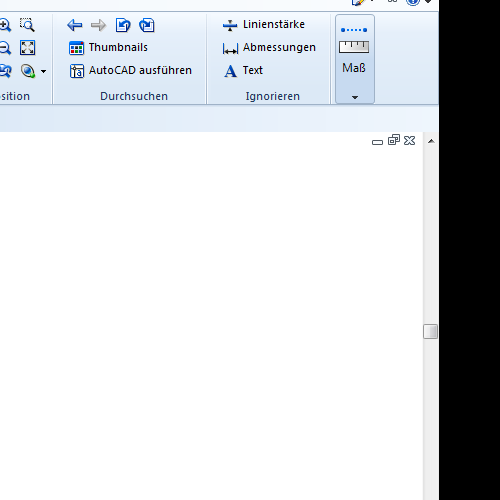Restore the inner document window
500x500 pixels.
pos(394,140)
